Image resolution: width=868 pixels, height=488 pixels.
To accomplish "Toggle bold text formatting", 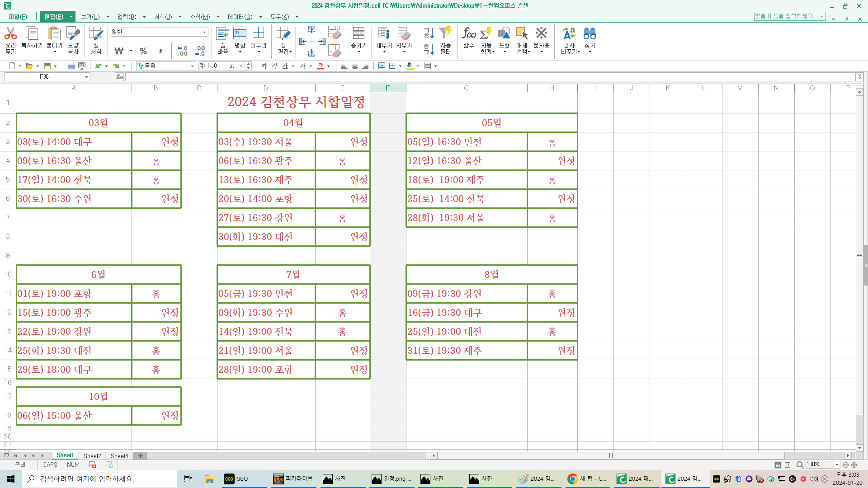I will tap(264, 66).
